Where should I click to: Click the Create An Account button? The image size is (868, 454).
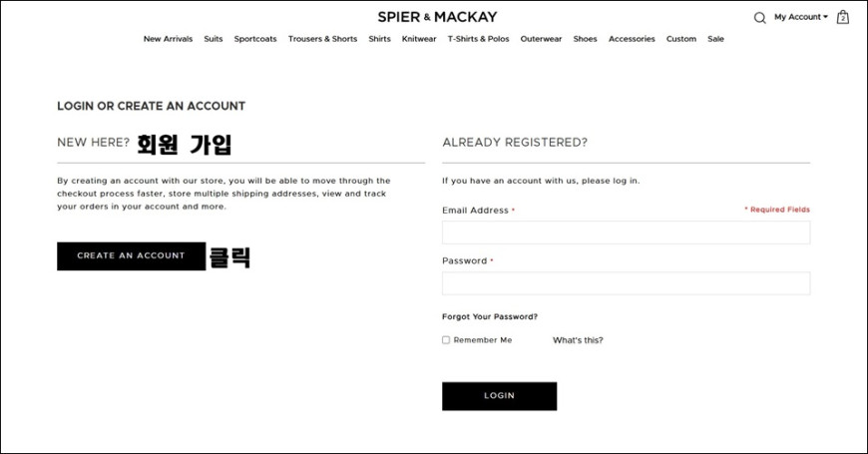pos(131,255)
